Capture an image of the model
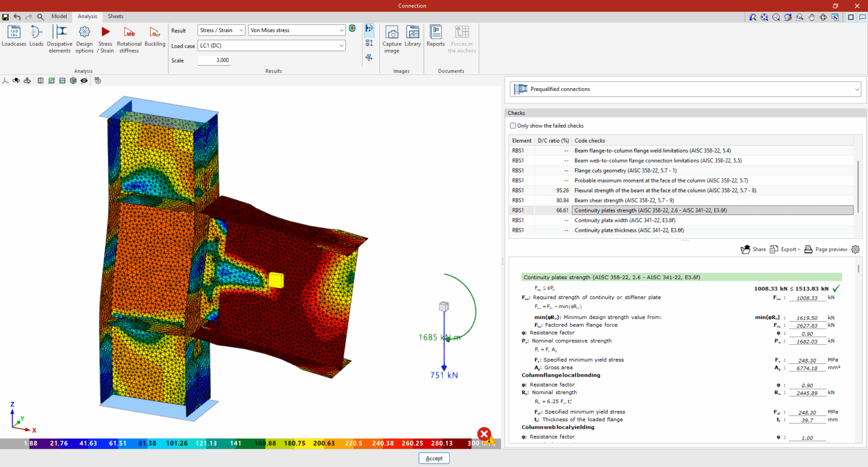 [392, 37]
